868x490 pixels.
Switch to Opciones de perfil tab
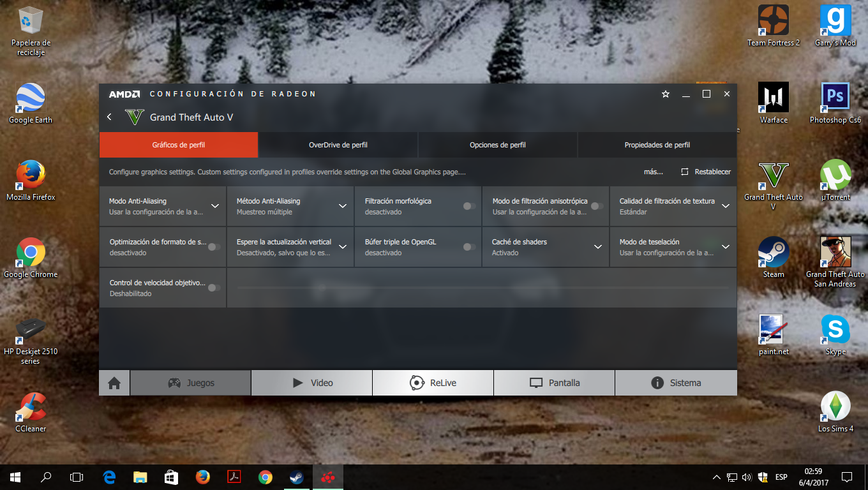(498, 145)
